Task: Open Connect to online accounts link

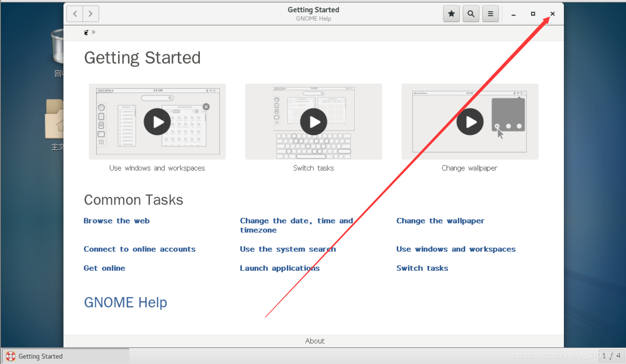Action: 139,249
